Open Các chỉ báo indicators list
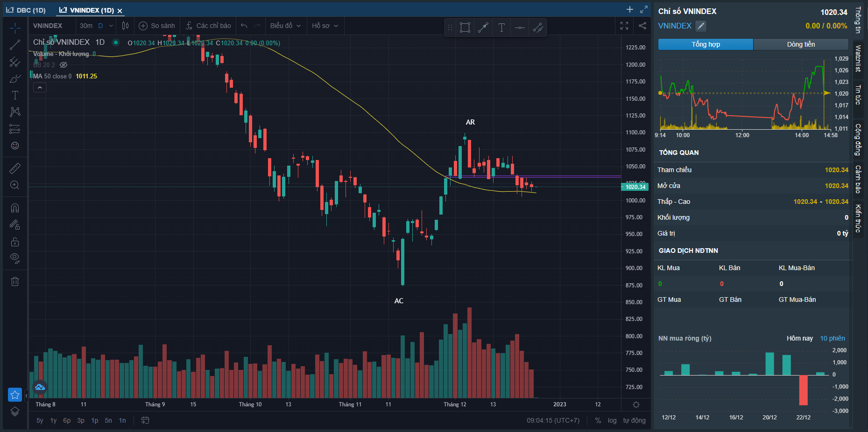 (x=208, y=26)
